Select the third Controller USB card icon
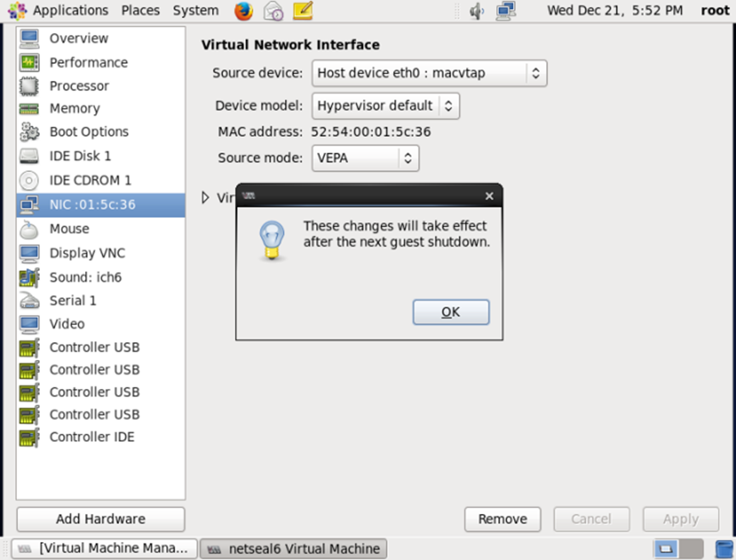The image size is (736, 560). [29, 392]
